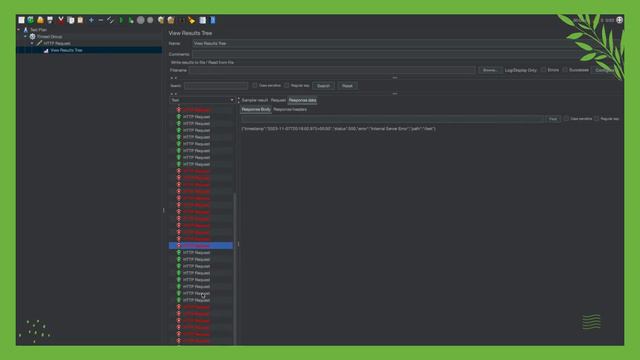Screen dimensions: 640x360
Task: Click the Thread Group gear icon in the tree
Action: (32, 36)
